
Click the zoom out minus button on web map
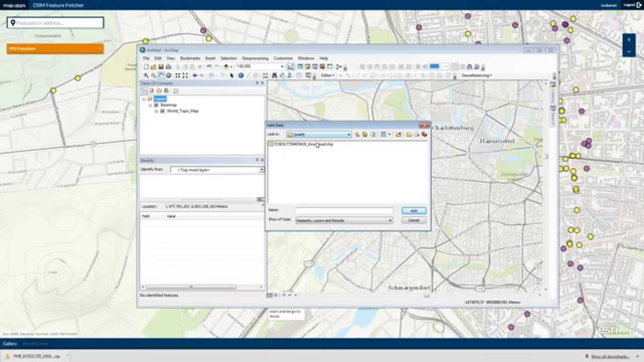629,51
